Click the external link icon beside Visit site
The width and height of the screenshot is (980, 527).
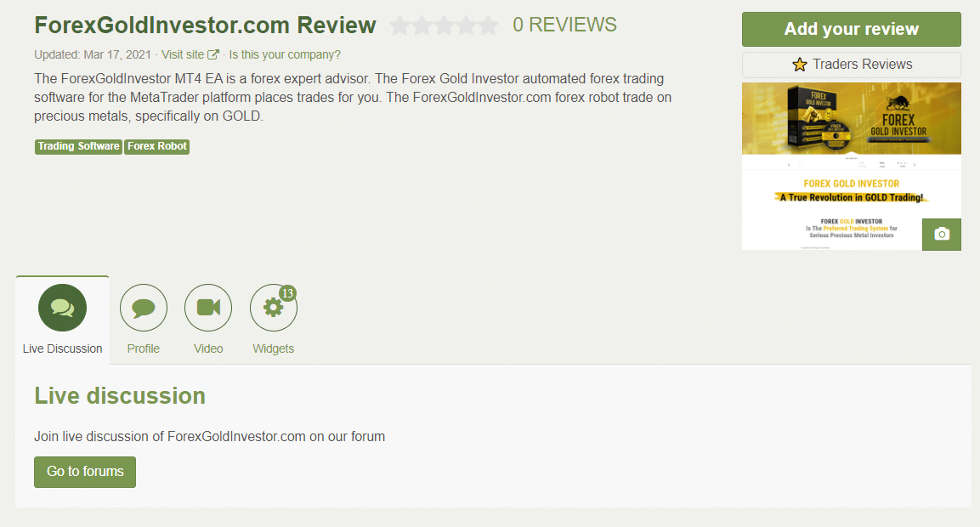click(213, 55)
